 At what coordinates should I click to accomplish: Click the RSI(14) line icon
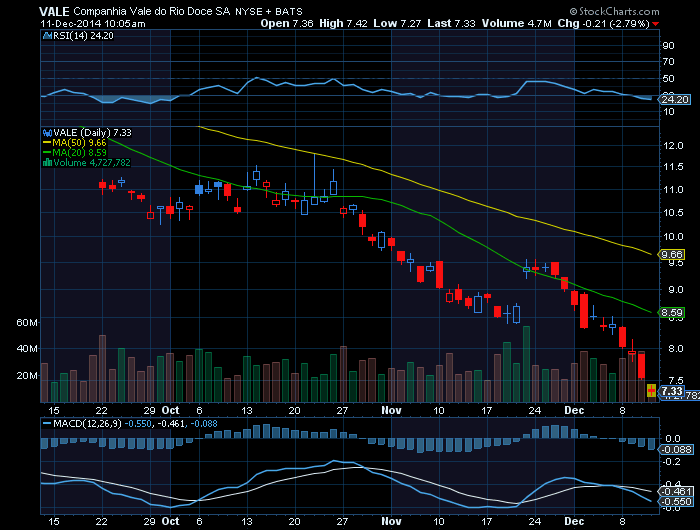(47, 36)
